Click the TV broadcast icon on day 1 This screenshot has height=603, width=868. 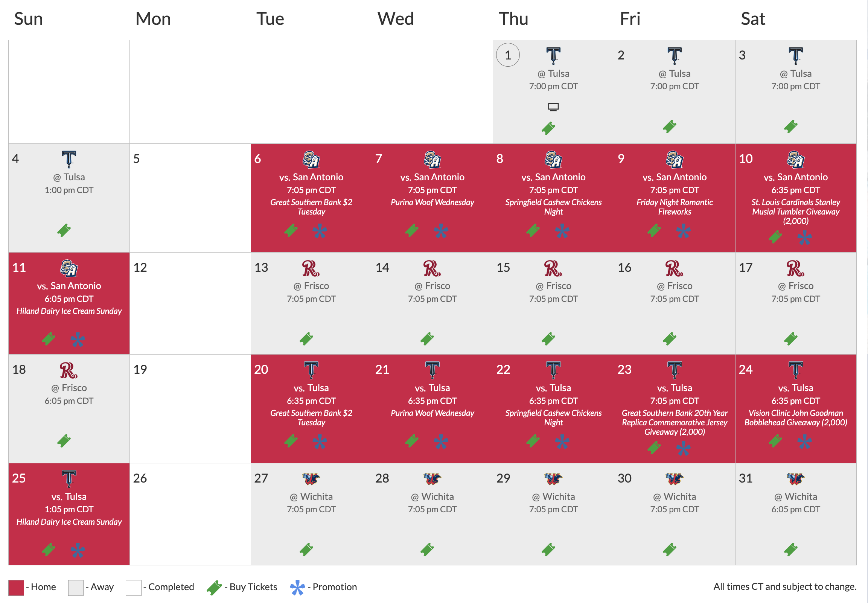coord(553,107)
